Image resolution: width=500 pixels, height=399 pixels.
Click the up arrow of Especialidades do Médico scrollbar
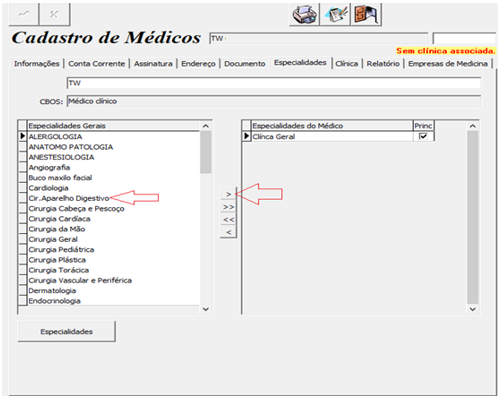pyautogui.click(x=473, y=126)
